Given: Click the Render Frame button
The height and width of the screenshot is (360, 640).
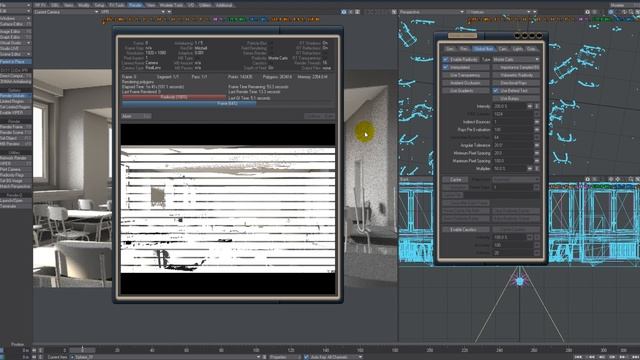Looking at the screenshot, I should tap(16, 127).
